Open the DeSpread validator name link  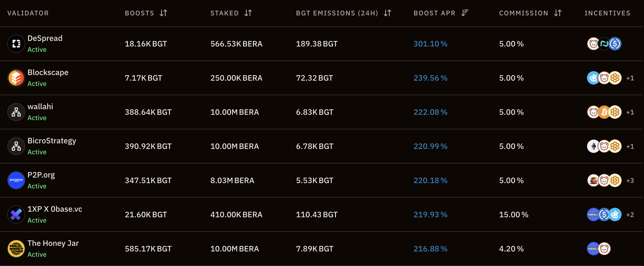(x=45, y=38)
